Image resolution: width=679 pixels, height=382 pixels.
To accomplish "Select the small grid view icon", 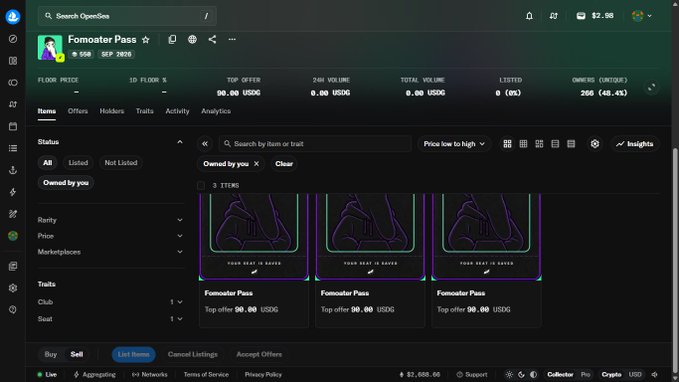I will 523,144.
